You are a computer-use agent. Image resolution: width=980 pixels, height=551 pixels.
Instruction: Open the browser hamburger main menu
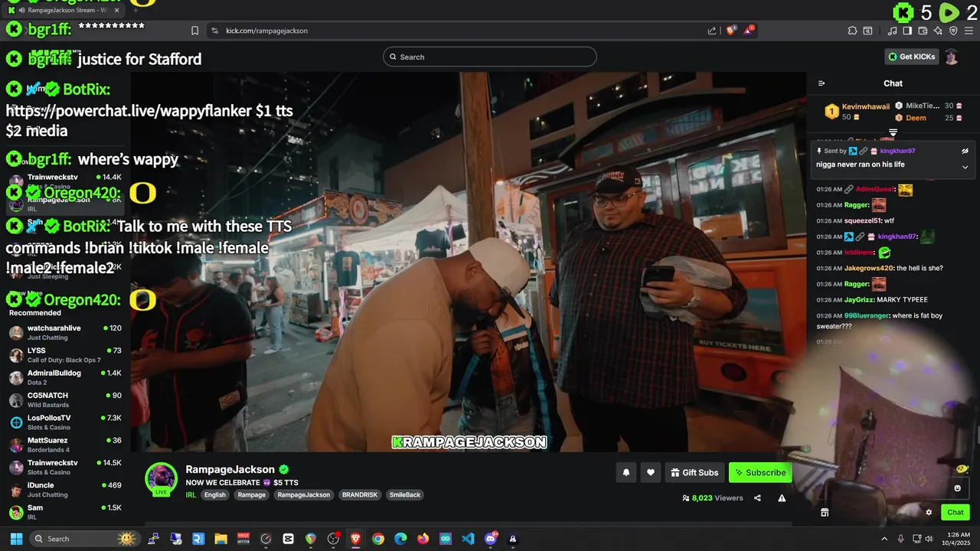point(969,31)
